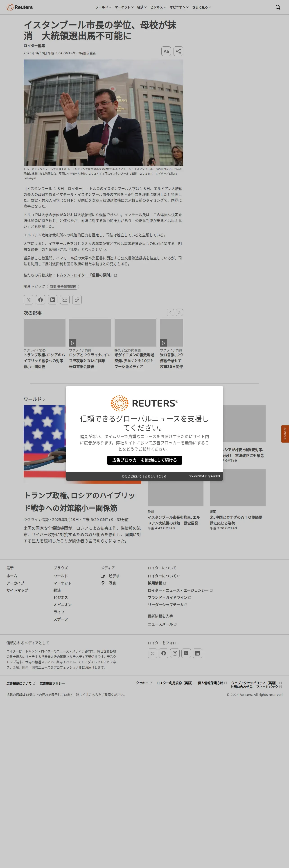Open the ビデオ footer link
This screenshot has height=868, width=289.
[x=110, y=576]
